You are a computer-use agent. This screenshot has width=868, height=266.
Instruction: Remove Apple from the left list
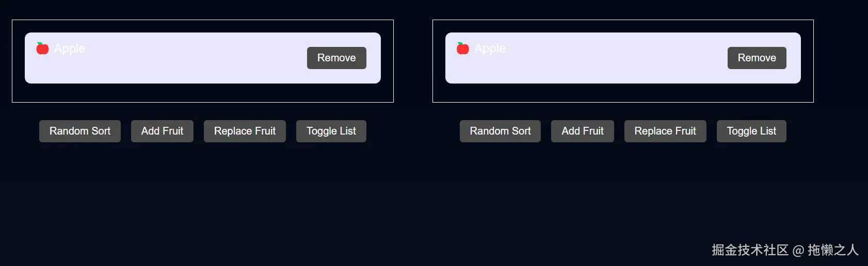click(336, 58)
